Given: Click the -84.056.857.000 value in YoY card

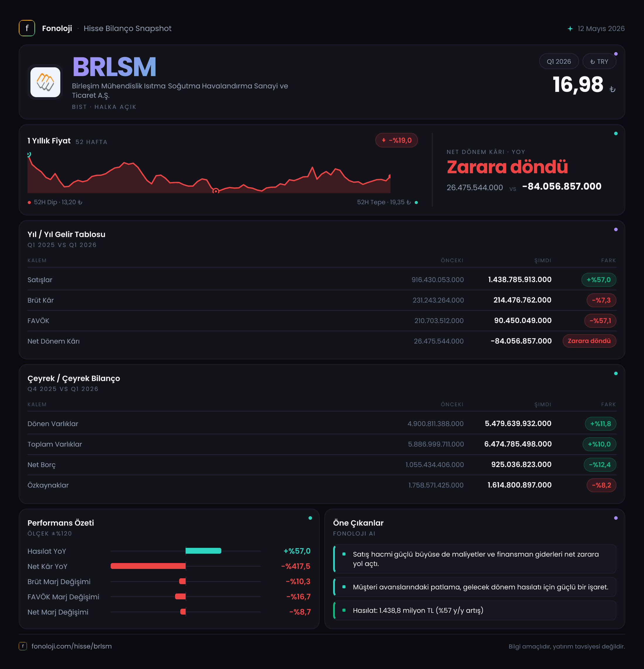Looking at the screenshot, I should coord(562,186).
